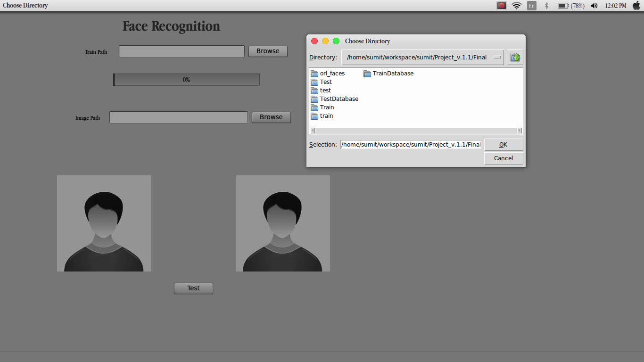644x362 pixels.
Task: Click the 0% training progress bar
Action: tap(186, 80)
